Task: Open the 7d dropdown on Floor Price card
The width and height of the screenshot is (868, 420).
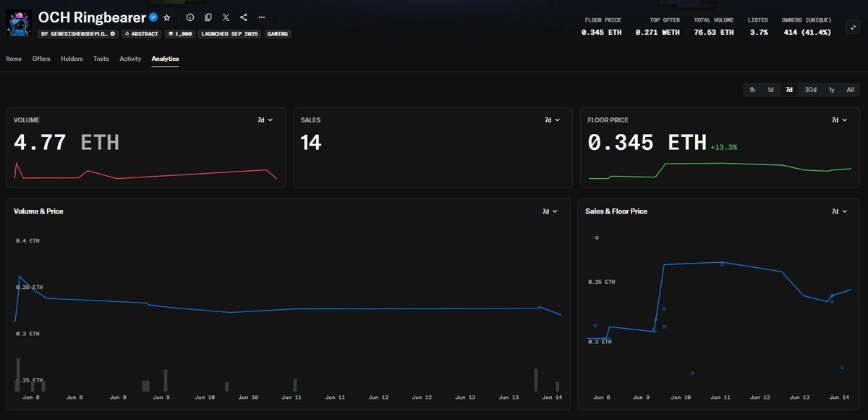Action: point(839,120)
